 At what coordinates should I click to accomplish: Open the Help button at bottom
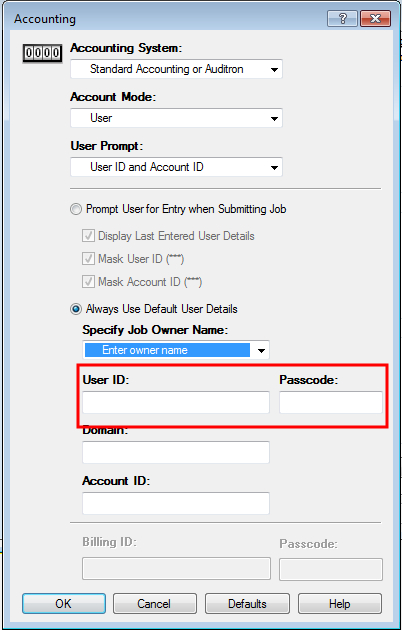(340, 603)
